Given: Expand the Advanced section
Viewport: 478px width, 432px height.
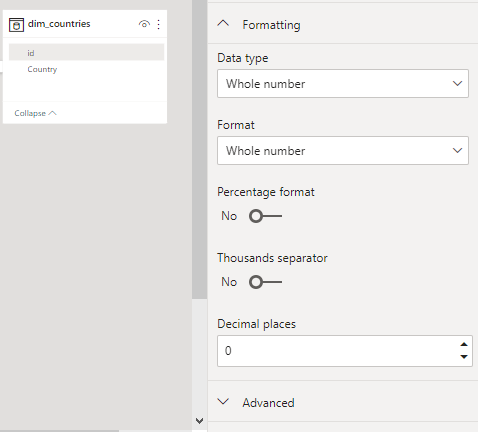Looking at the screenshot, I should [223, 402].
